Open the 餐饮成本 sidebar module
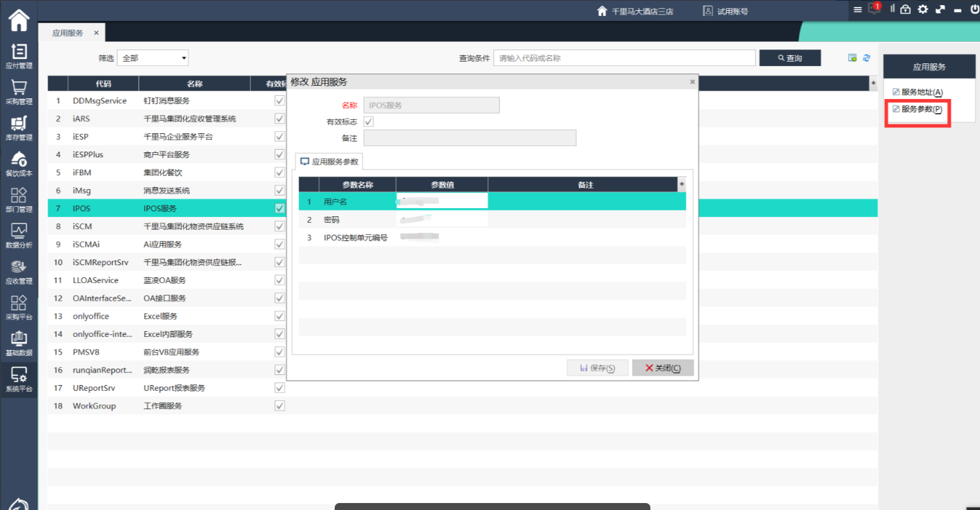980x510 pixels. (x=18, y=163)
